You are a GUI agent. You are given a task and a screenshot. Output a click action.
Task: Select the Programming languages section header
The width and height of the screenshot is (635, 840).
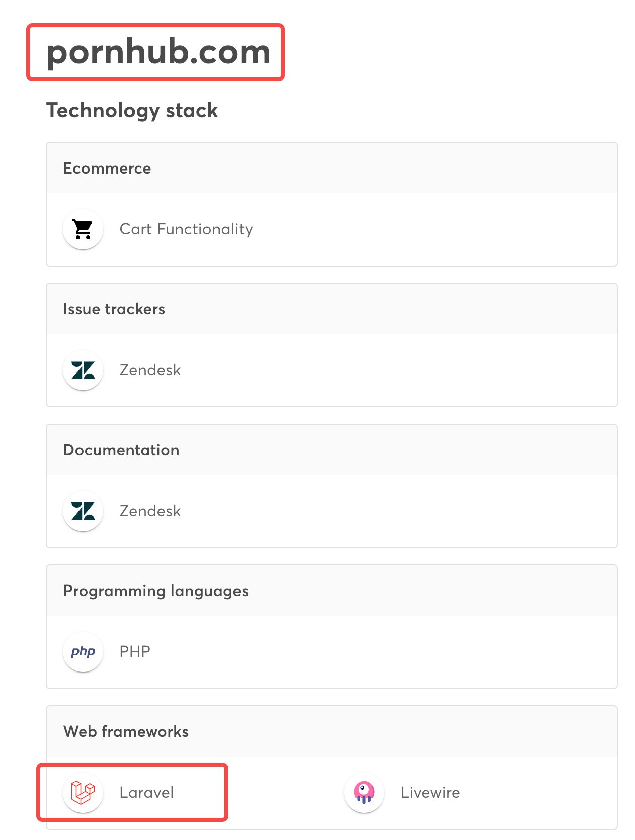pos(156,591)
